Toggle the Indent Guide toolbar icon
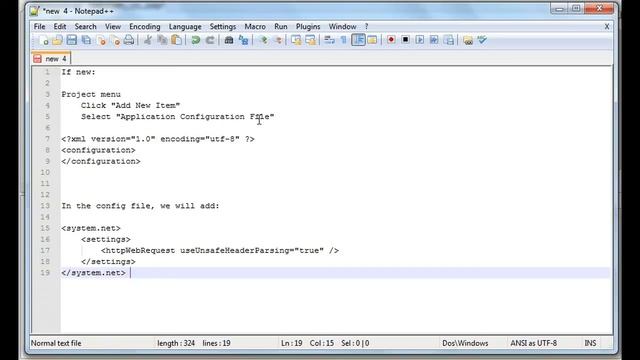This screenshot has width=640, height=360. pyautogui.click(x=358, y=40)
